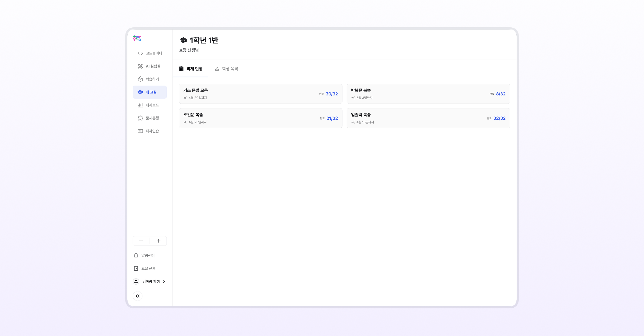Open the 조건문 복습 assignment card

[x=260, y=118]
